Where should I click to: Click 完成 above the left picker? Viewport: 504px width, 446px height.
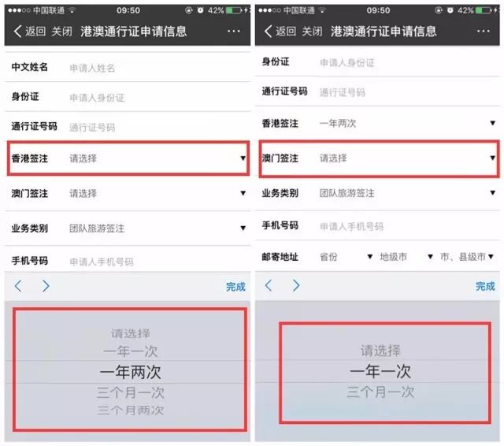[x=235, y=287]
